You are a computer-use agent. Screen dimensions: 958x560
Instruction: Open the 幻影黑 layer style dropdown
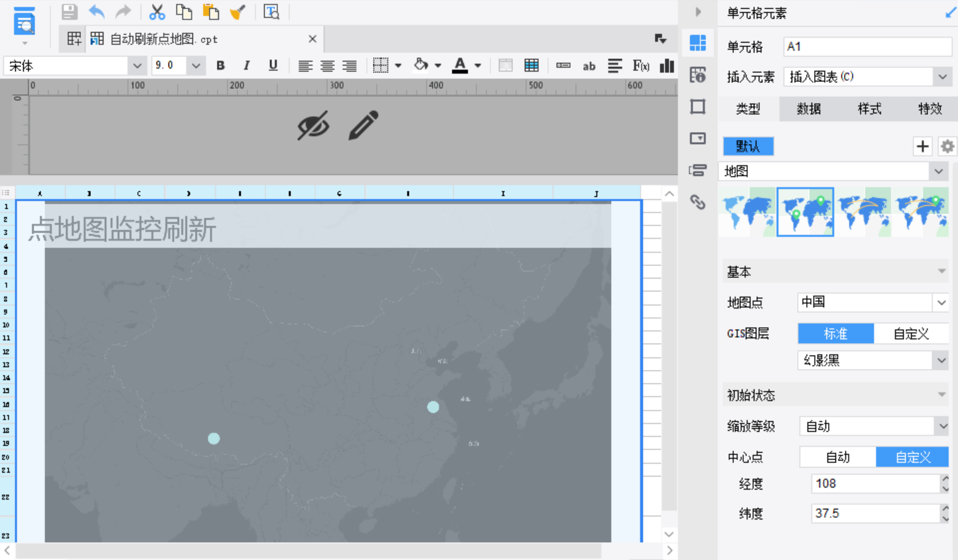click(x=872, y=360)
